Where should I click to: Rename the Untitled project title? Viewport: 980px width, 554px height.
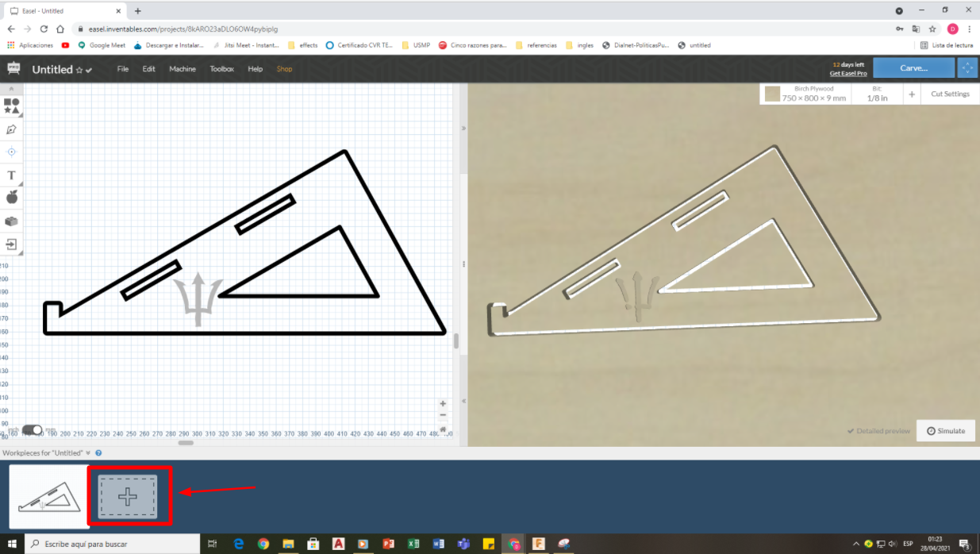[52, 69]
